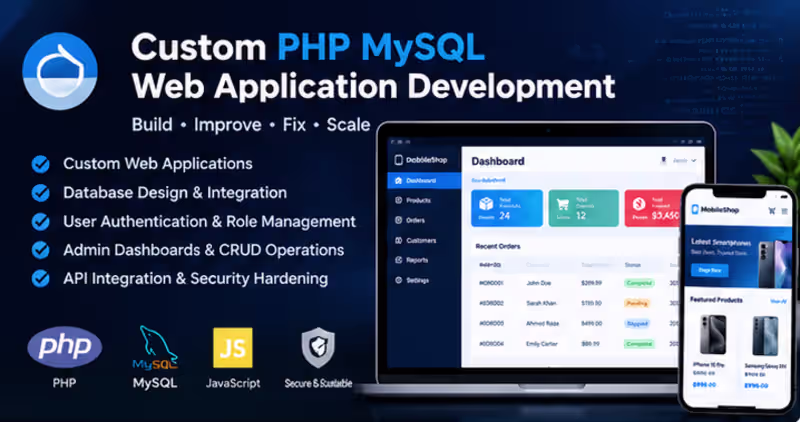Click the box icon on blue stats card

tap(486, 204)
